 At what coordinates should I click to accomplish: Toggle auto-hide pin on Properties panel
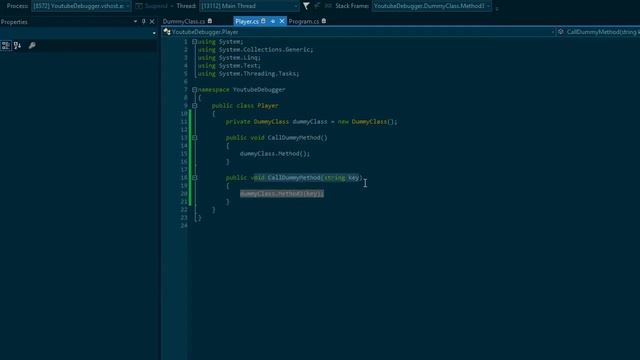(x=143, y=21)
